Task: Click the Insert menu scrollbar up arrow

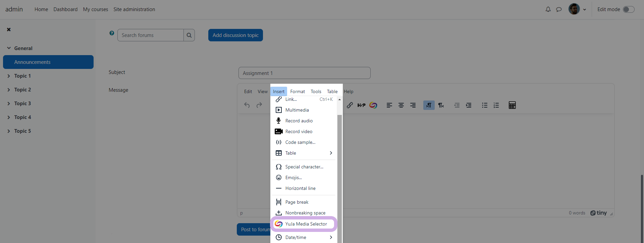Action: click(339, 99)
